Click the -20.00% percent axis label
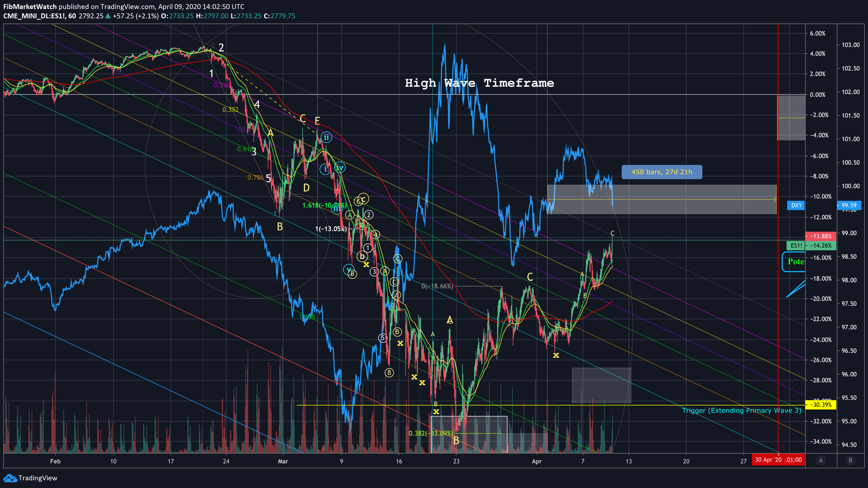868x488 pixels. [821, 299]
